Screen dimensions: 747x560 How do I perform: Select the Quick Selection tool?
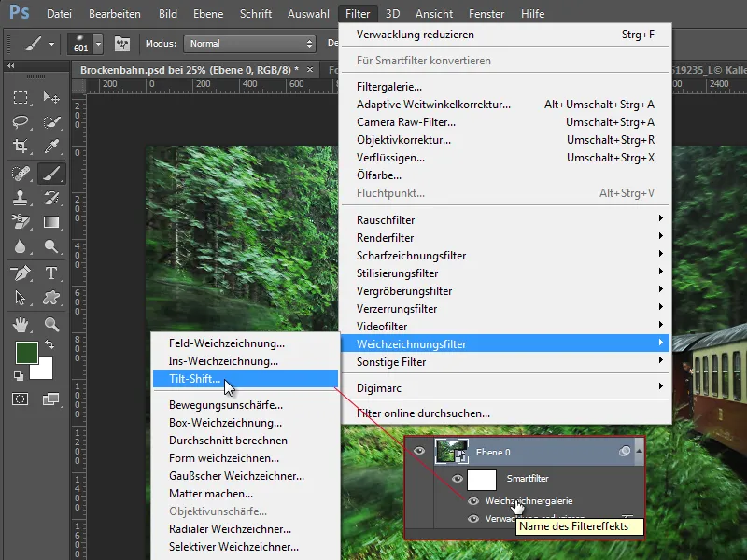[x=51, y=122]
